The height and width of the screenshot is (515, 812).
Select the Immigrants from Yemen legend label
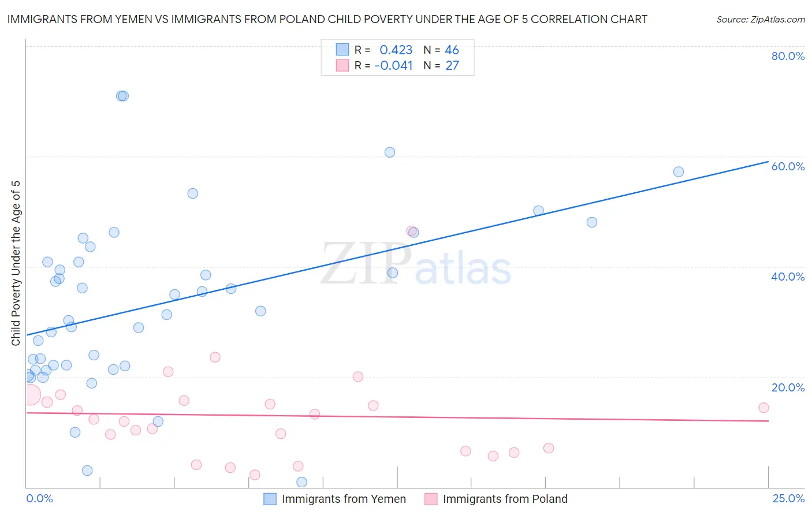[x=344, y=499]
